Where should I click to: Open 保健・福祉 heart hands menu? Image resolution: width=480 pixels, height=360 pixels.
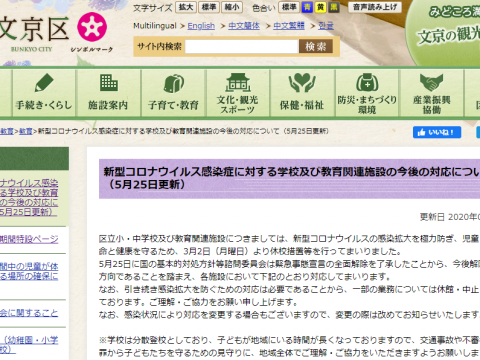click(x=302, y=93)
